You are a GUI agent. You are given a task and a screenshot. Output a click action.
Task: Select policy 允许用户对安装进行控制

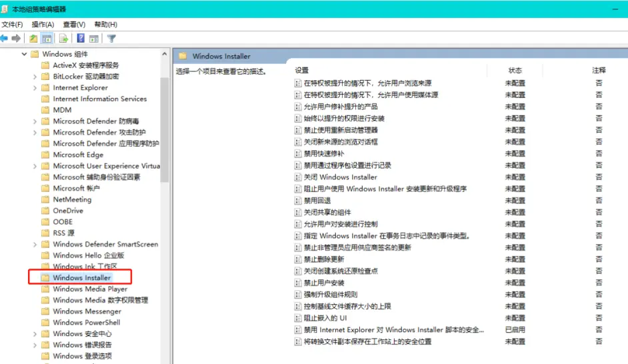pyautogui.click(x=341, y=224)
